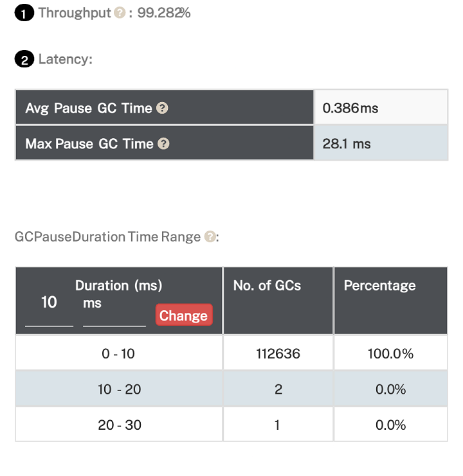Image resolution: width=463 pixels, height=476 pixels.
Task: Click the 28.1 ms max pause value
Action: tap(347, 144)
